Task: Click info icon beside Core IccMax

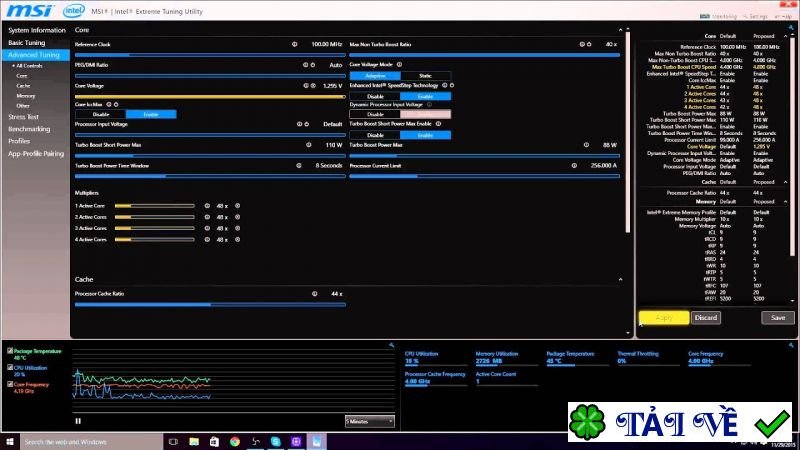Action: tap(109, 105)
